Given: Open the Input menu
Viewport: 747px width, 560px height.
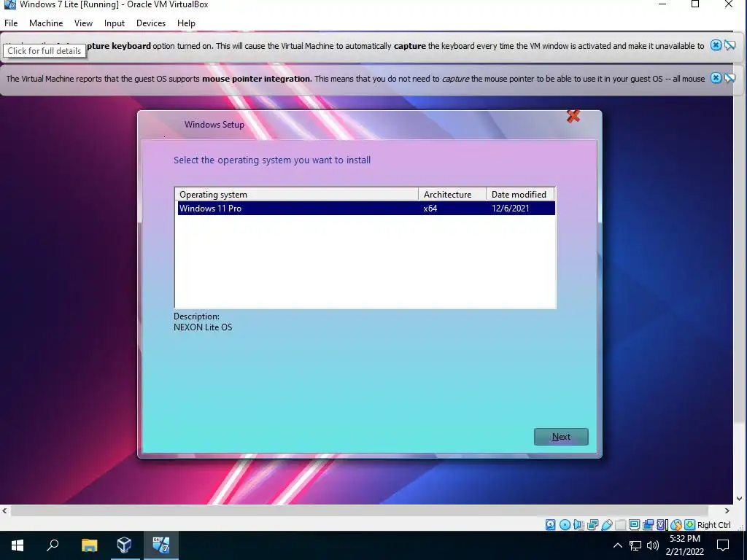Looking at the screenshot, I should pyautogui.click(x=115, y=23).
